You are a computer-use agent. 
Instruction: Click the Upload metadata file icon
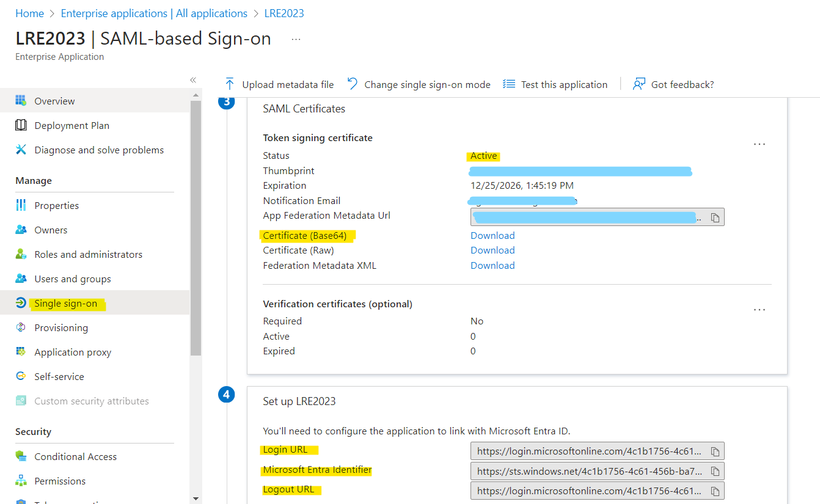tap(230, 84)
